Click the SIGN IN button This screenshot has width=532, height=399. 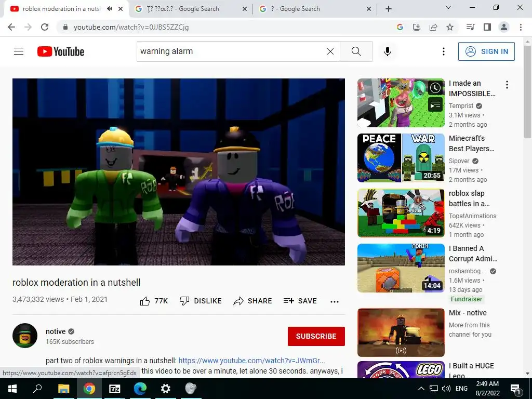[486, 51]
